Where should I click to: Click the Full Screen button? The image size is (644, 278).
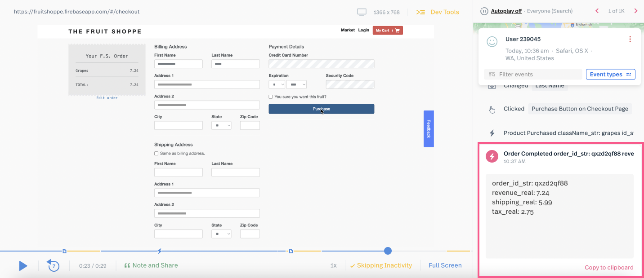[445, 265]
